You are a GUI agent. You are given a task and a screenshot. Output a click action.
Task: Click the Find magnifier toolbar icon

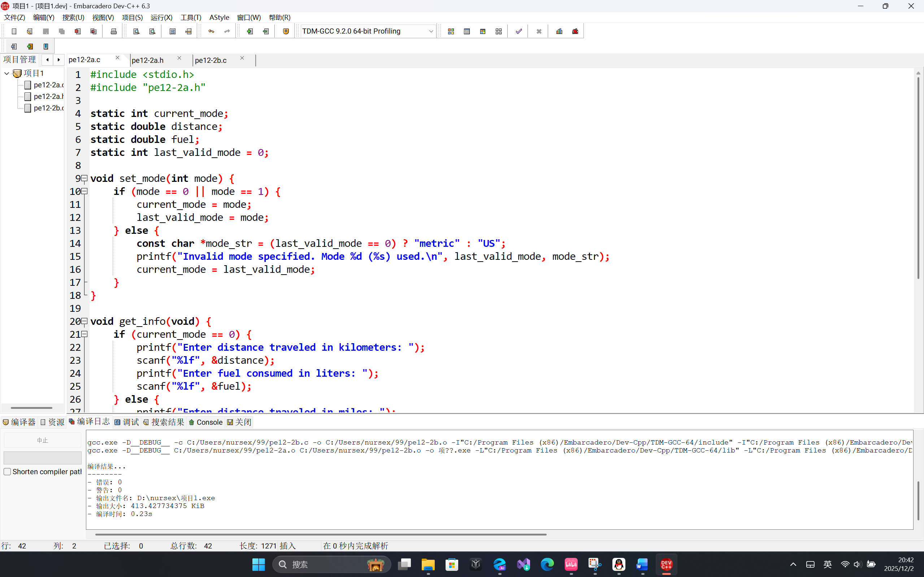136,31
